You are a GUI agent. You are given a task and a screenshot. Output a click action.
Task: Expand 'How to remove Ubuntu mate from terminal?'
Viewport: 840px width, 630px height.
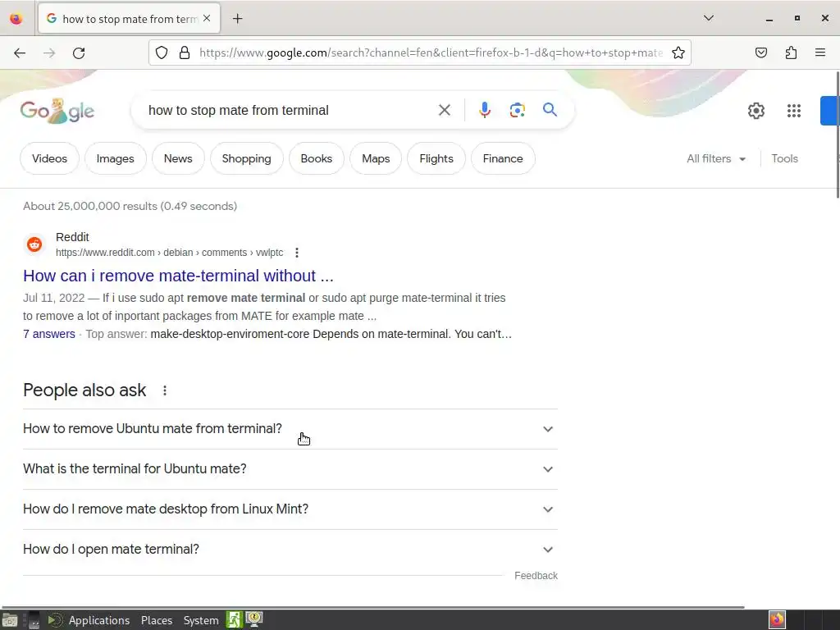(x=290, y=429)
